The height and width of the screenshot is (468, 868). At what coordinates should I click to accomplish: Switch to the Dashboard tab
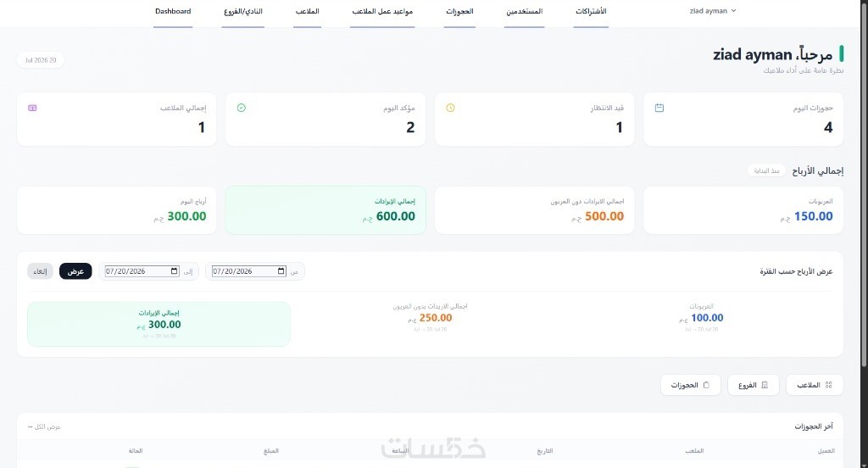[x=173, y=11]
